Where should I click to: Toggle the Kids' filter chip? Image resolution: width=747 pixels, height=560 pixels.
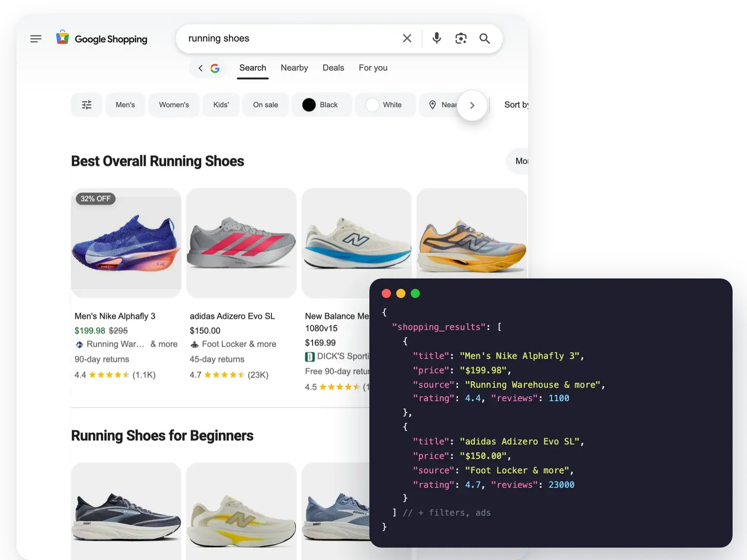[221, 105]
